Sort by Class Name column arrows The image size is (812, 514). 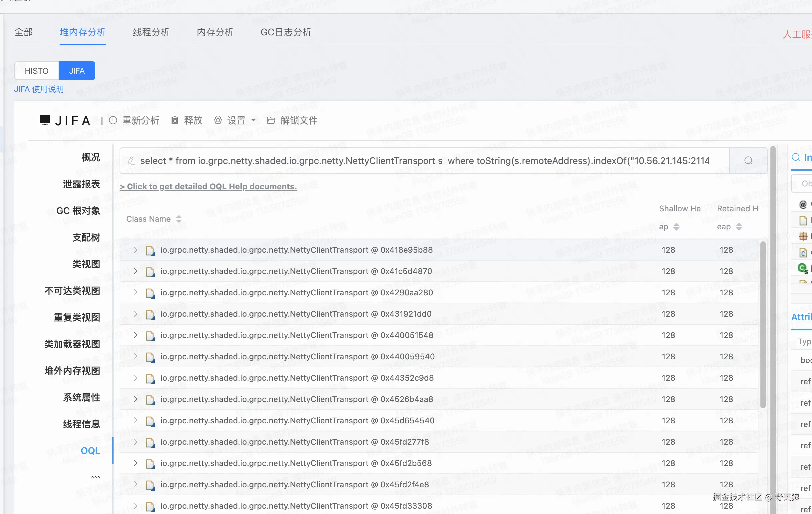click(179, 219)
